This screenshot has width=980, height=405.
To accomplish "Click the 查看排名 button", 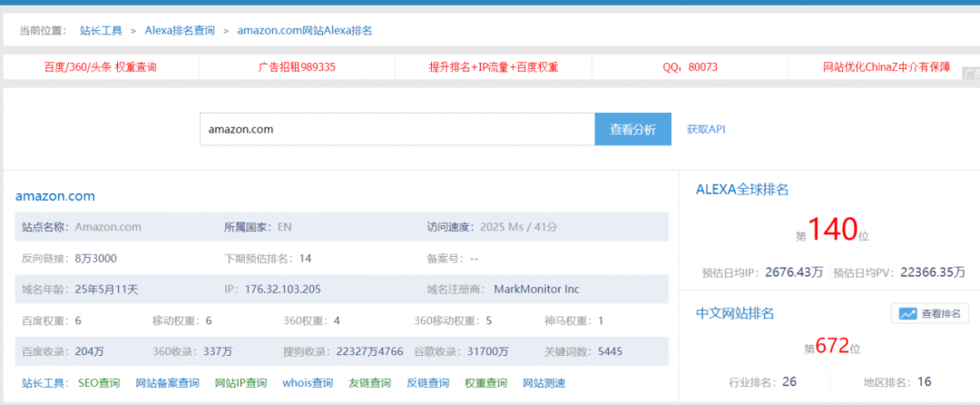I will [x=930, y=314].
